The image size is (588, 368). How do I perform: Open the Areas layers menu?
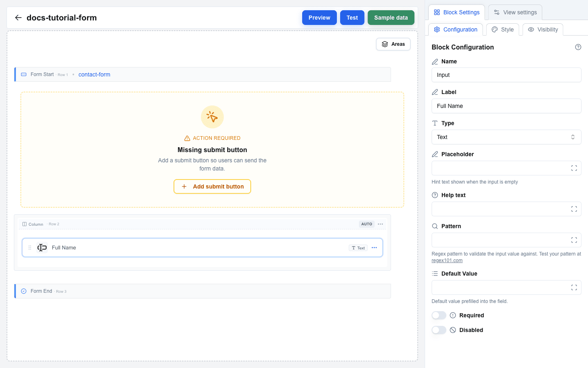(x=393, y=44)
